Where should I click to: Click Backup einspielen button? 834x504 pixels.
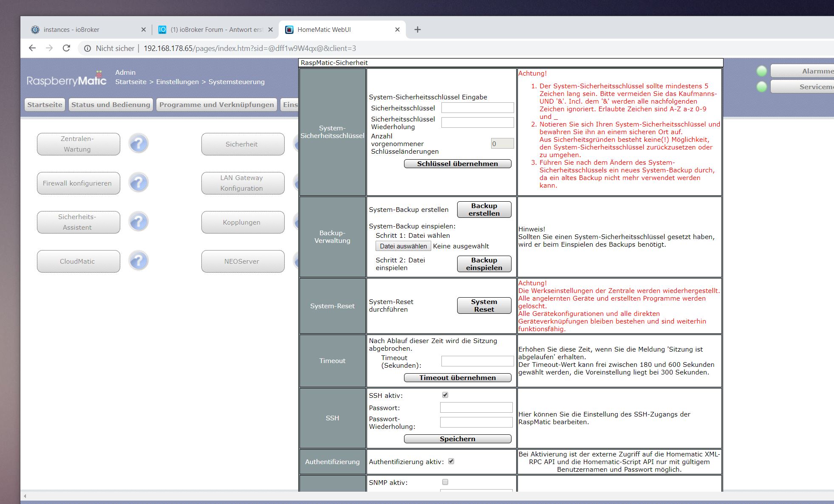pos(484,264)
